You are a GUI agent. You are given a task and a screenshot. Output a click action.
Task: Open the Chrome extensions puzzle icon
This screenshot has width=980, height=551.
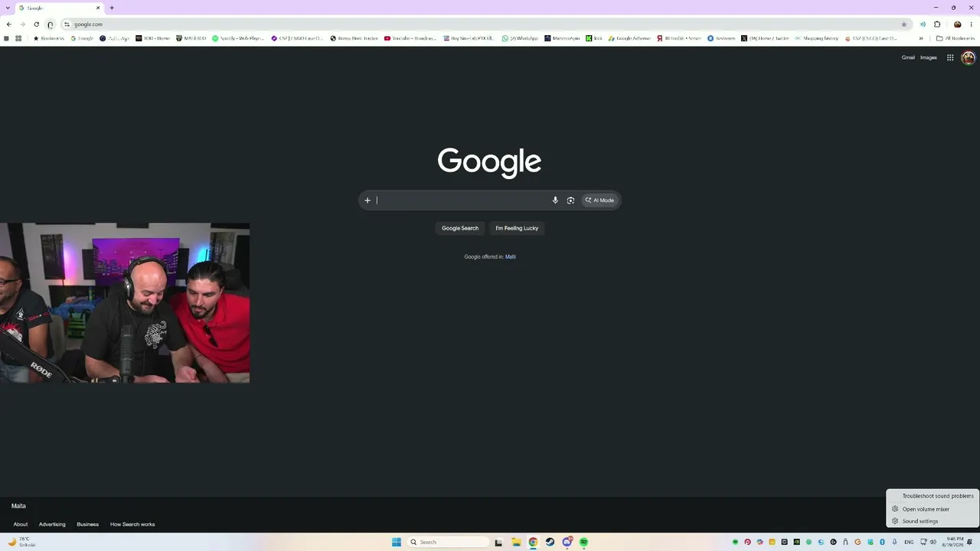tap(937, 24)
